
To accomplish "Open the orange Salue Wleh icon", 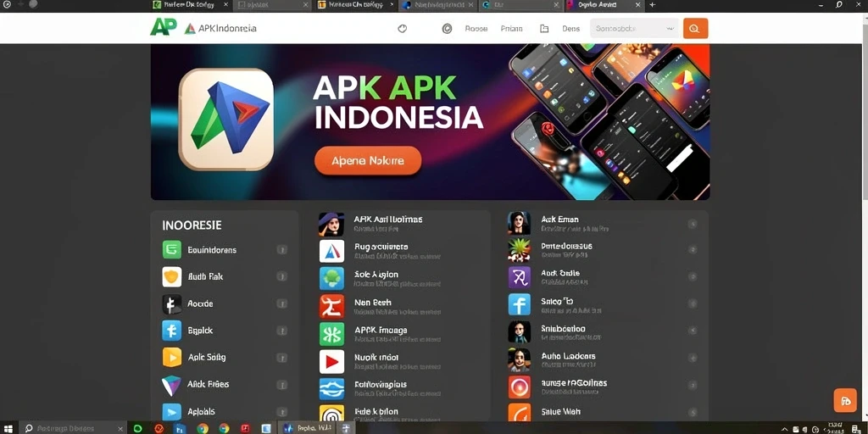I will coord(520,413).
